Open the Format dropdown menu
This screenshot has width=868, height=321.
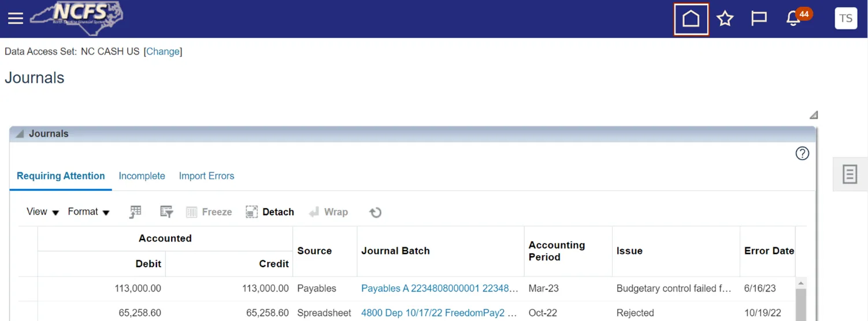88,212
